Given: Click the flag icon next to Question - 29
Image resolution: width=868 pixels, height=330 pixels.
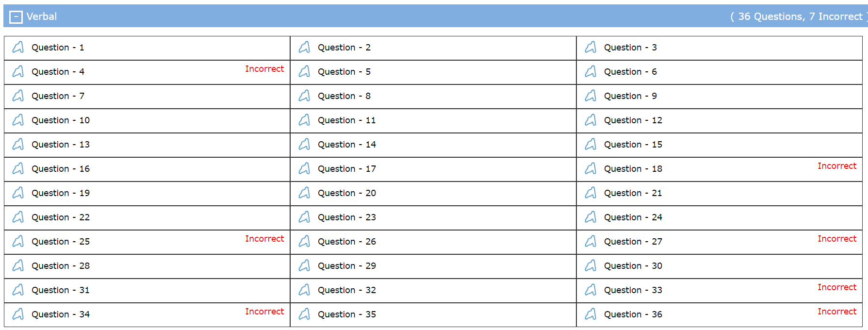Looking at the screenshot, I should (304, 265).
